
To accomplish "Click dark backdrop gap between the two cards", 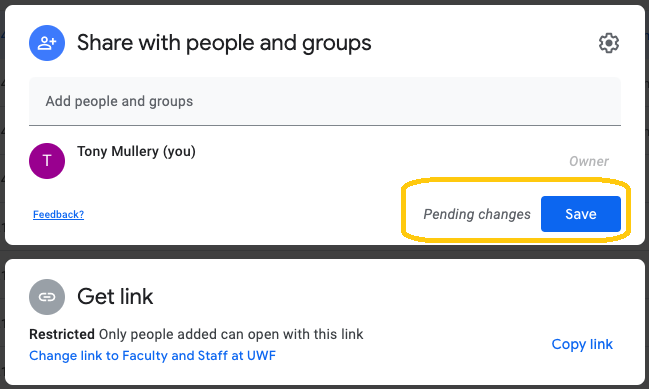I will (x=324, y=252).
